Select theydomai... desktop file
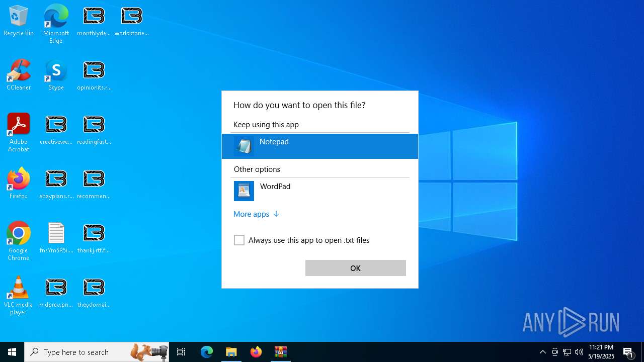Viewport: 644px width, 362px height. (x=94, y=293)
